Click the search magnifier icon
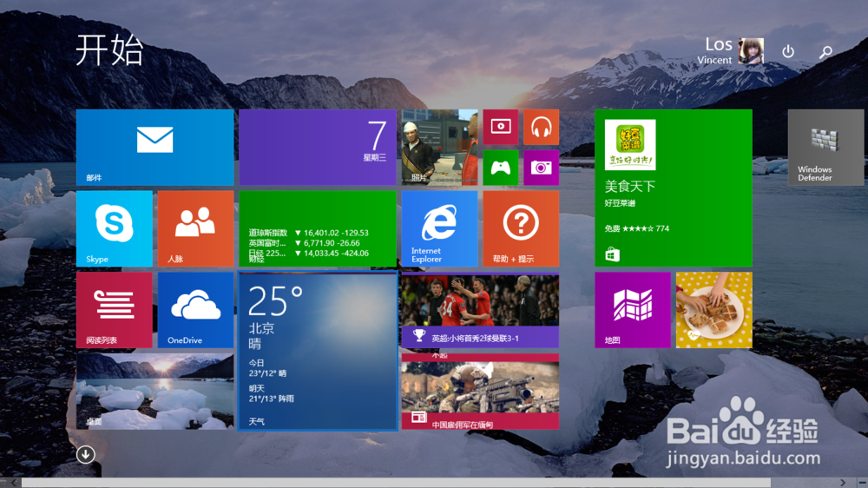The image size is (868, 488). pos(825,52)
